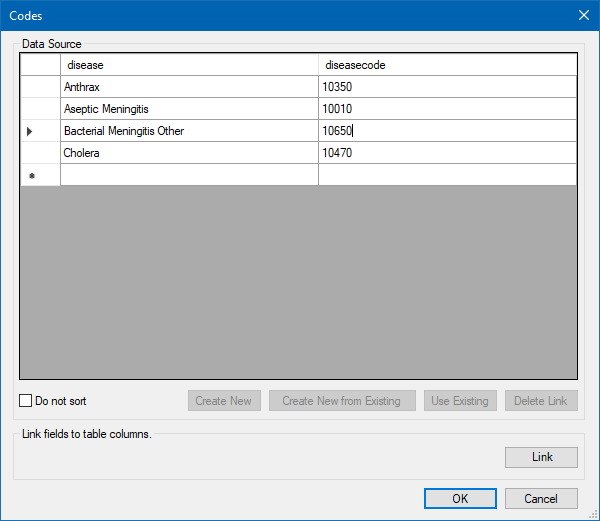
Task: Click the Bacterial Meningitis Other cell
Action: (189, 131)
